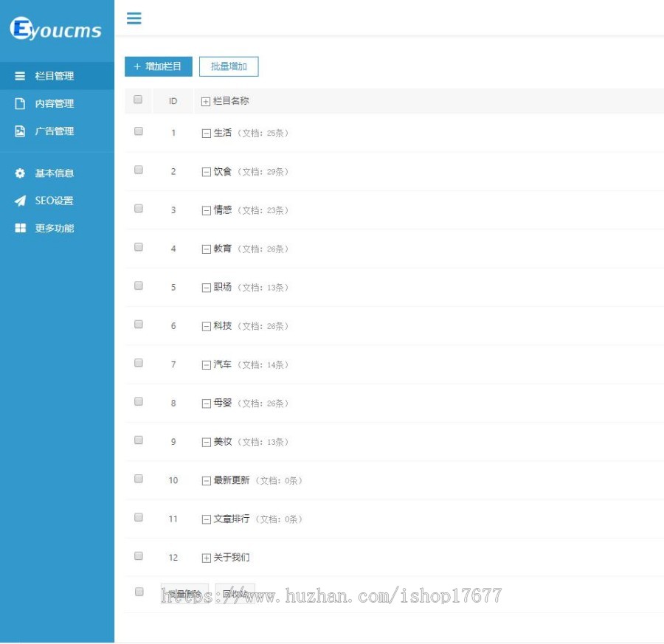This screenshot has height=644, width=664.
Task: Click the 内容管理 document icon
Action: click(20, 104)
